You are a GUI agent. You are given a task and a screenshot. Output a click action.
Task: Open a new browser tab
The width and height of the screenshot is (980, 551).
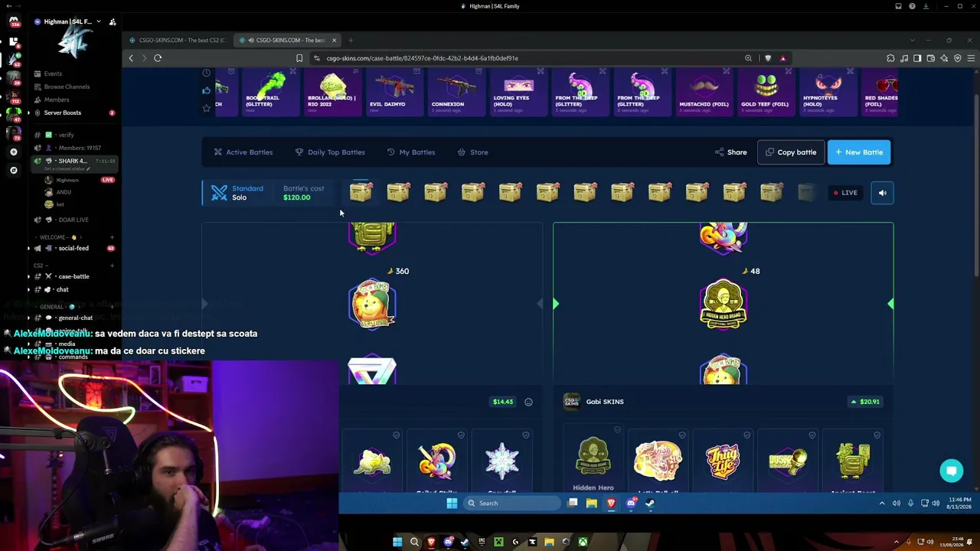(351, 40)
